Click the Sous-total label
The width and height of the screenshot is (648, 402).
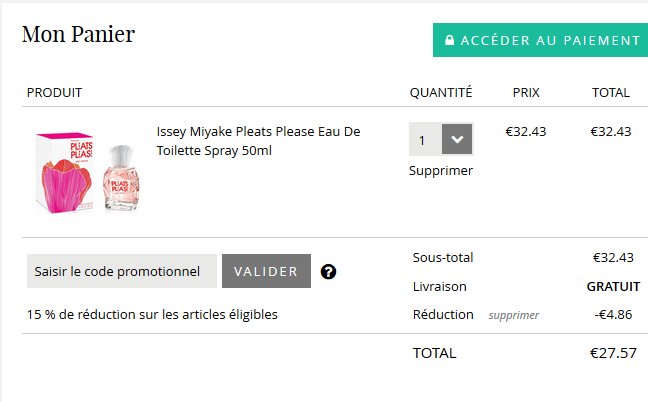[x=443, y=258]
